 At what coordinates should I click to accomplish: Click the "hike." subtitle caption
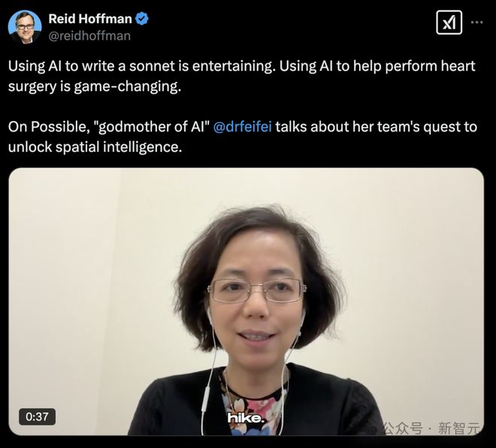coord(246,418)
